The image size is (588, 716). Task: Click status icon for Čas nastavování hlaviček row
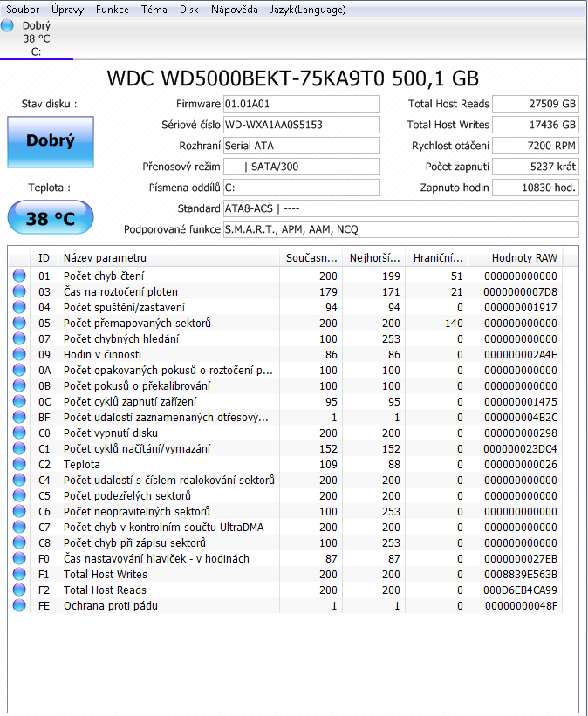(x=19, y=558)
